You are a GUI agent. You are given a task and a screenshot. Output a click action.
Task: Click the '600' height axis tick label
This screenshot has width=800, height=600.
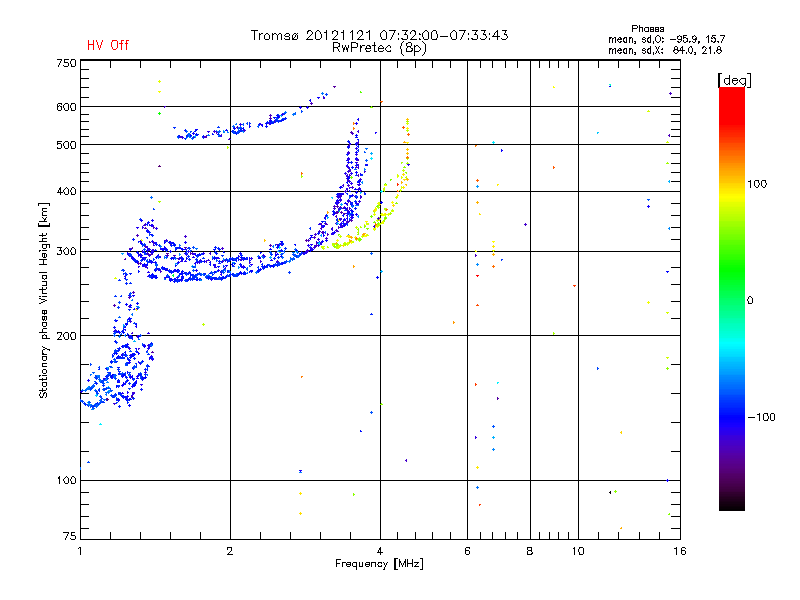66,107
